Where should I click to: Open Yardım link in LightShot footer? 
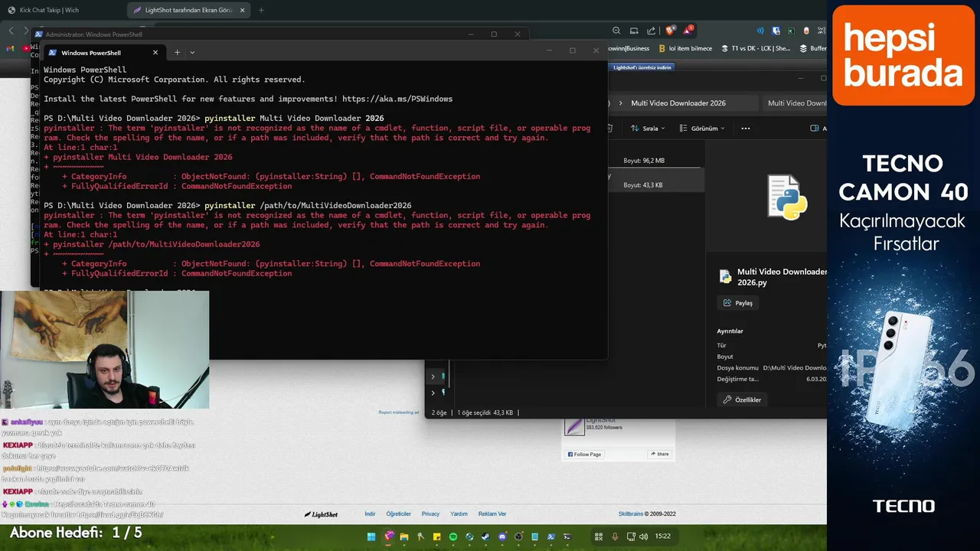click(459, 514)
